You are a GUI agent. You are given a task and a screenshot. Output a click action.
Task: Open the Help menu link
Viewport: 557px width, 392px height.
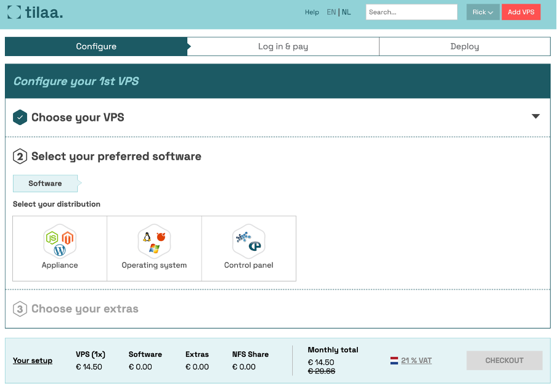312,12
